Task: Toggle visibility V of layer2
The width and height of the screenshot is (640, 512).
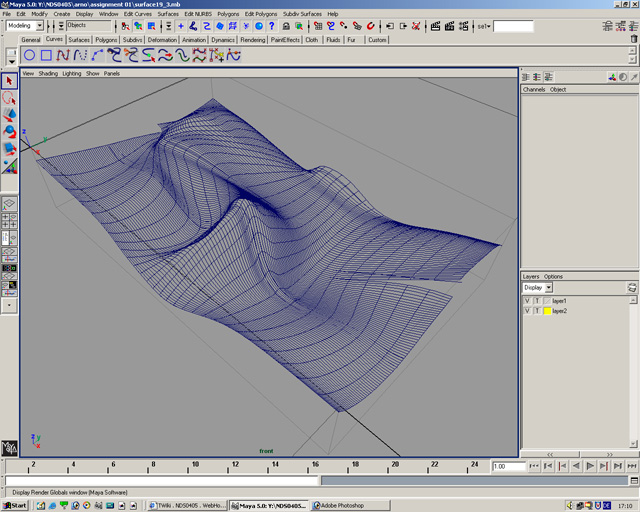Action: coord(527,311)
